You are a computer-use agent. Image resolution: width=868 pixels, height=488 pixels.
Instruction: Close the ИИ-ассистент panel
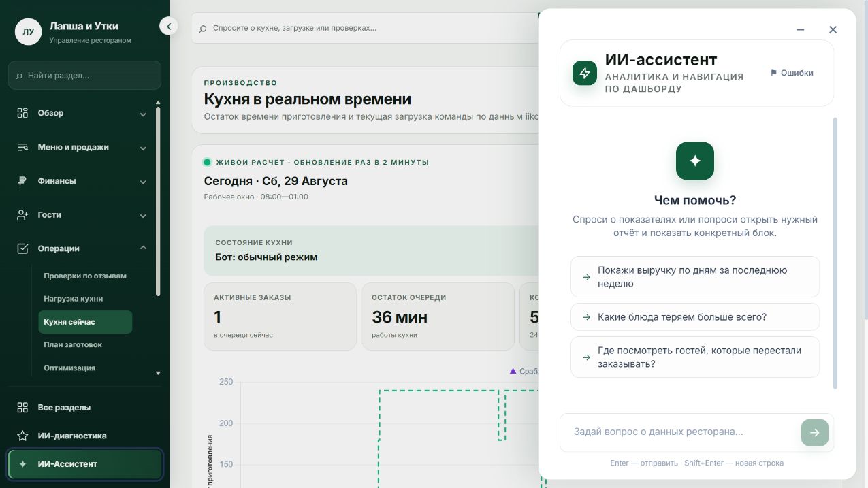(x=833, y=29)
